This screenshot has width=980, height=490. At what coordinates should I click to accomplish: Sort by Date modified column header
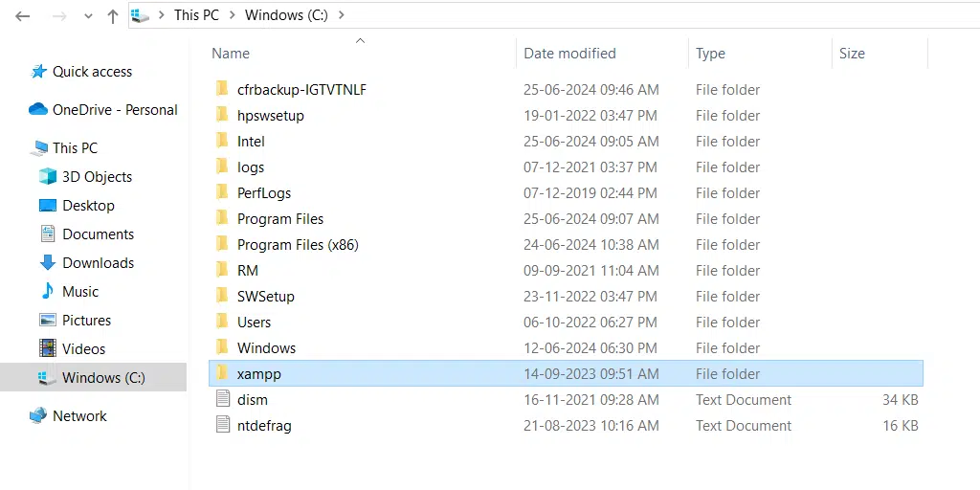tap(569, 54)
